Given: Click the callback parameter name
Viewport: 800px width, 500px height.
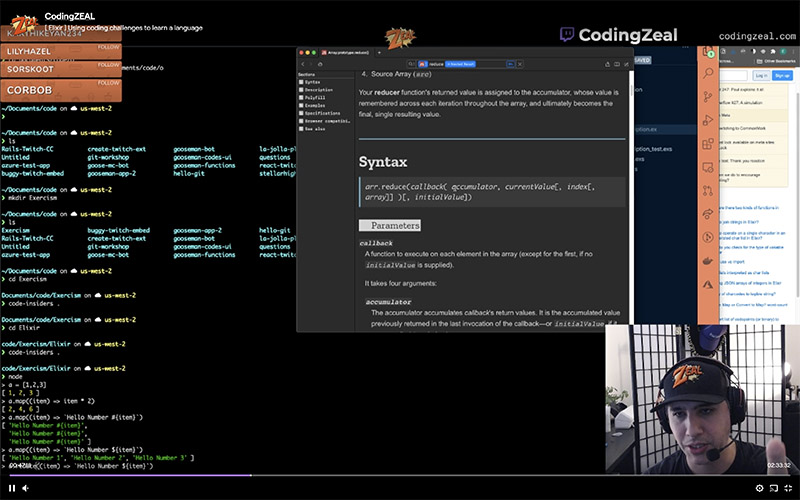Looking at the screenshot, I should coord(376,243).
